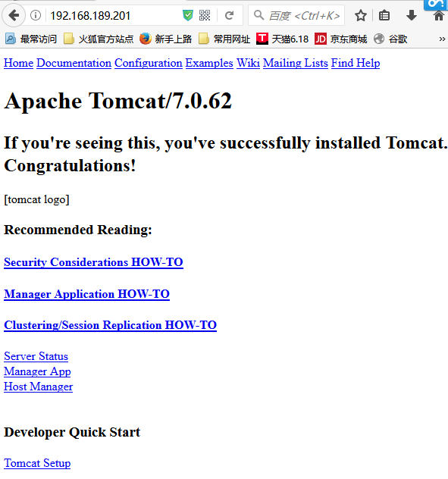
Task: Click the Examples navigation link
Action: (209, 63)
